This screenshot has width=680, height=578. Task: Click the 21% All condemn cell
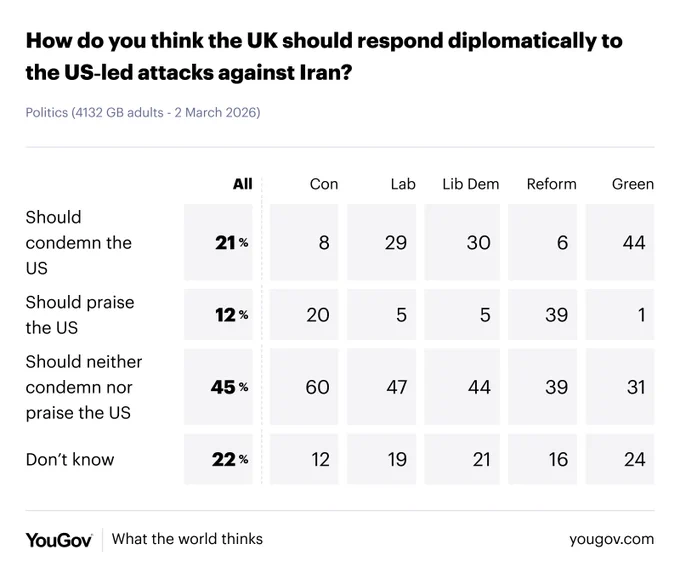pyautogui.click(x=218, y=242)
